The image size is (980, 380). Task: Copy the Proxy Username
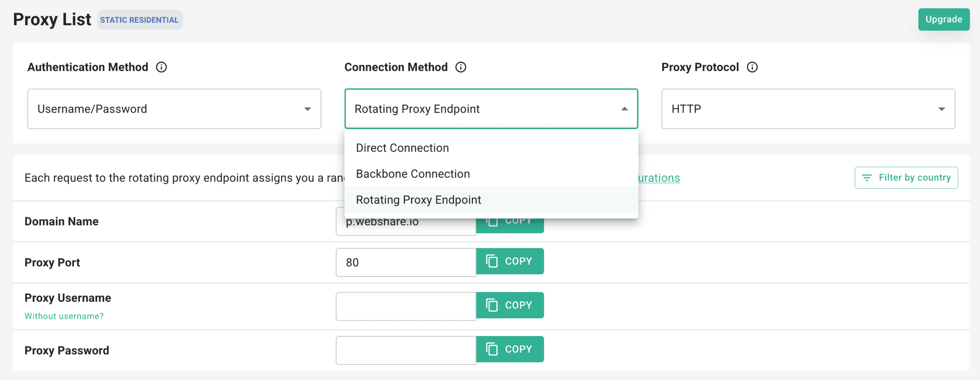[x=510, y=305]
